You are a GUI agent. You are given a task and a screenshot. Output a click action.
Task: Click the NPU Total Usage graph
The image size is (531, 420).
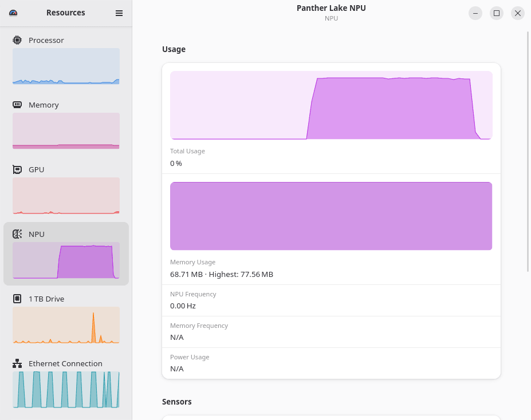[x=331, y=105]
